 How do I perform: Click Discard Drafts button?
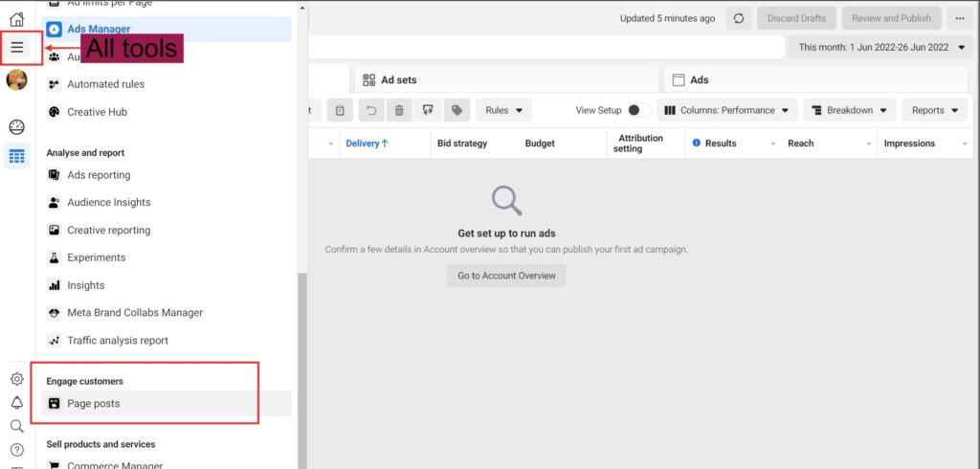point(796,18)
